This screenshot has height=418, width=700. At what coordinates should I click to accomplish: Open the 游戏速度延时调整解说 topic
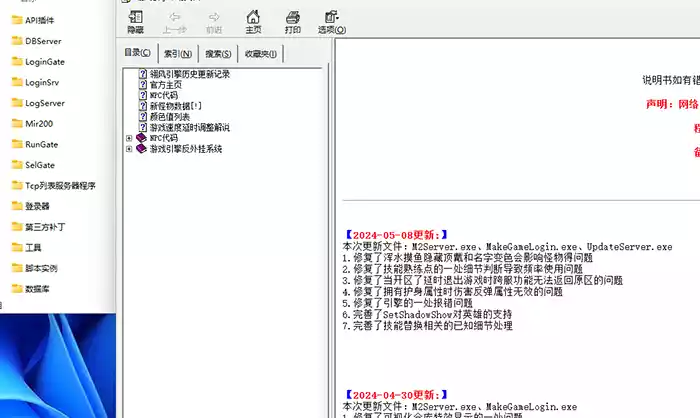(189, 128)
